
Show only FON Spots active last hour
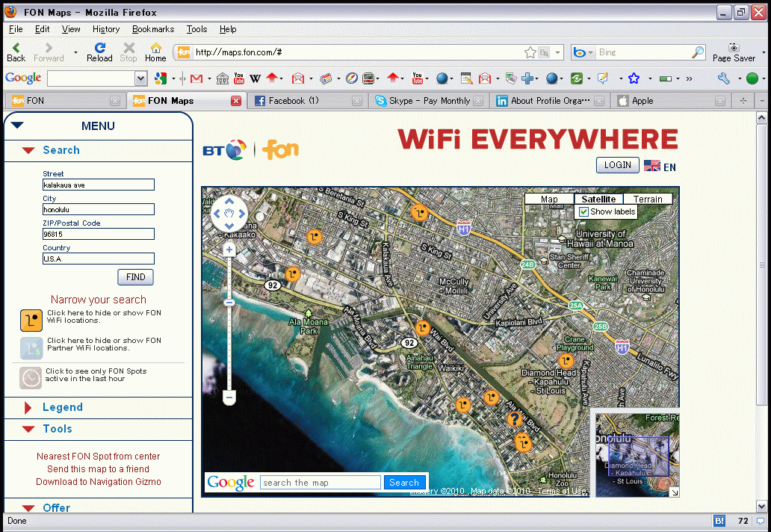[31, 377]
